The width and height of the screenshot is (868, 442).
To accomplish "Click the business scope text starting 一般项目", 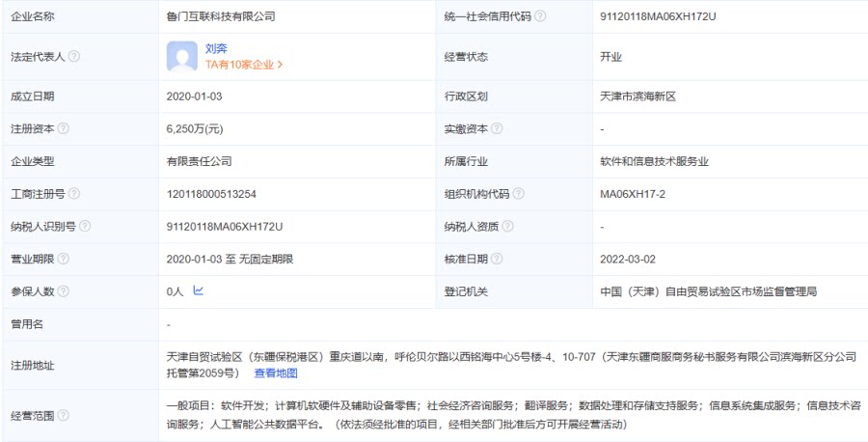I will coord(514,415).
